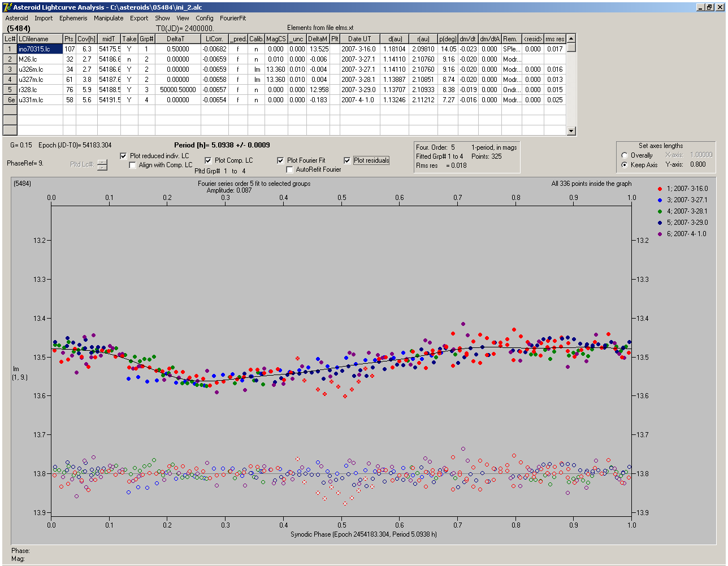Click the Pltd Lc# stepper arrows
Screen dimensions: 728x566
102,164
